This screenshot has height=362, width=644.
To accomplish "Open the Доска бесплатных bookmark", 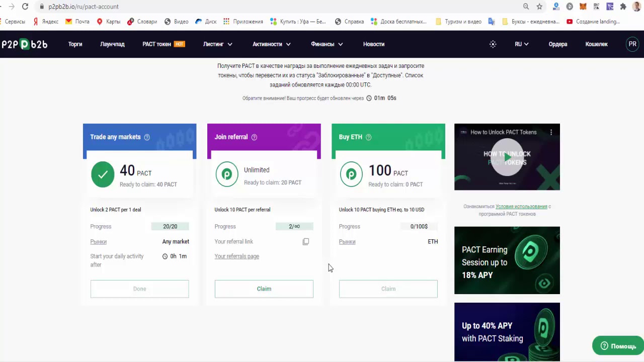I will (x=398, y=22).
